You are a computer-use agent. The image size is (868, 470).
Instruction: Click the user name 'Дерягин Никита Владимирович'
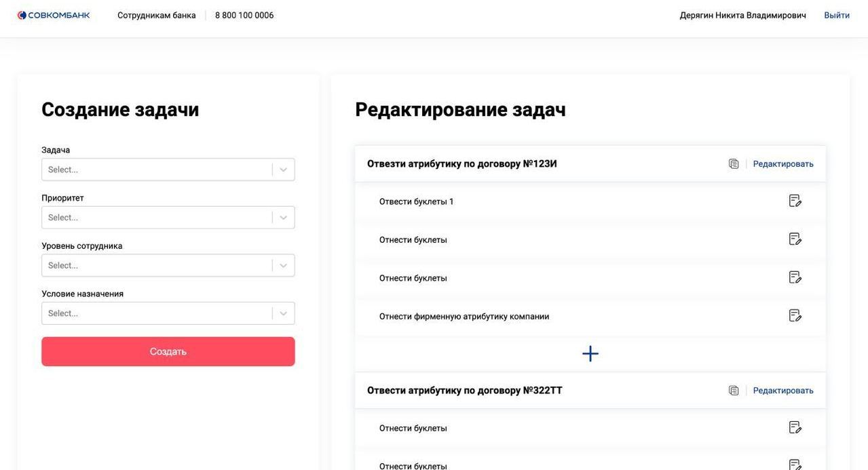(742, 15)
